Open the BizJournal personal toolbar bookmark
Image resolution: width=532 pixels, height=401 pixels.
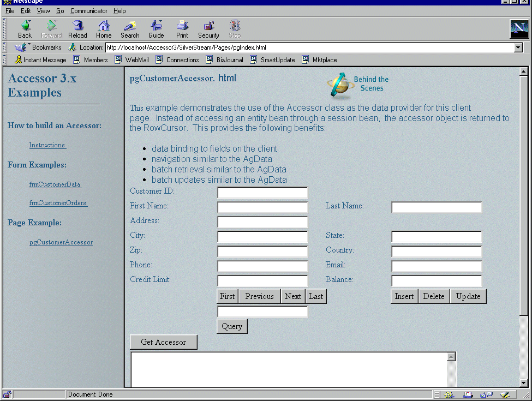pos(225,60)
